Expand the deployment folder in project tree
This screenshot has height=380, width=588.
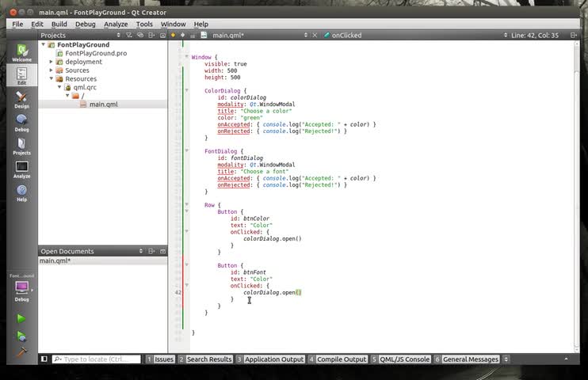click(x=52, y=62)
